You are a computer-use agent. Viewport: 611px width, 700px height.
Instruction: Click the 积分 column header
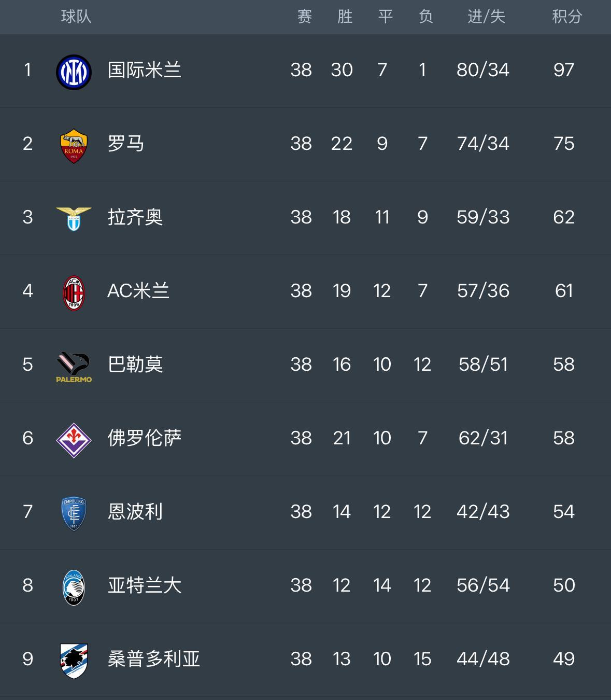(x=567, y=17)
